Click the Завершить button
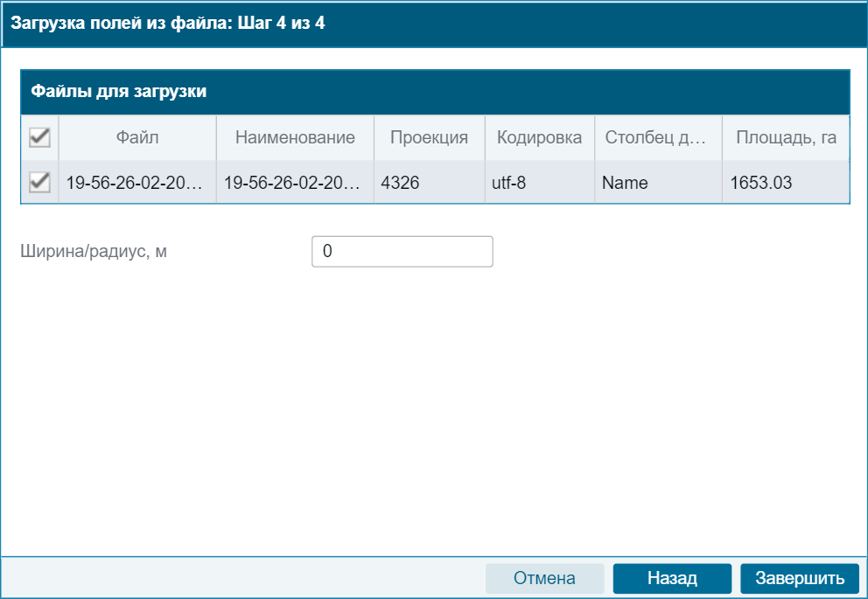 (800, 578)
